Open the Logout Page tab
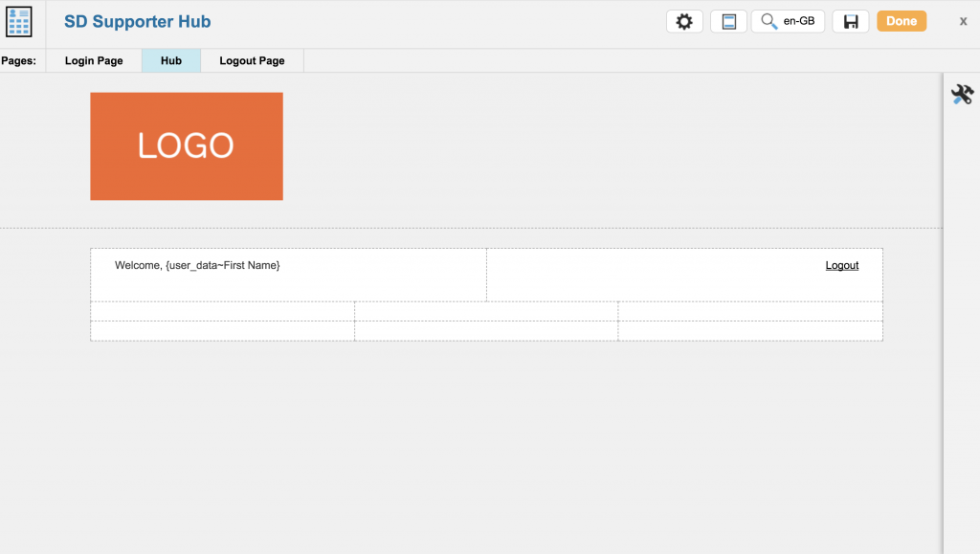The image size is (980, 554). 252,60
